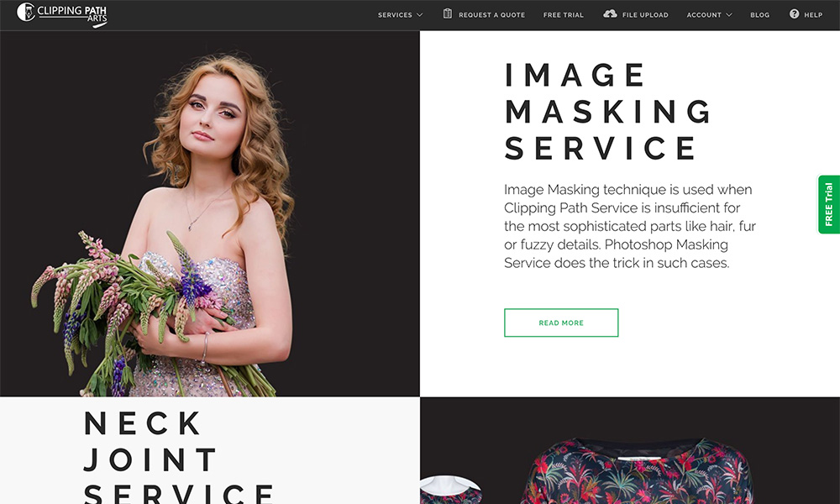Open the Help text link
This screenshot has width=840, height=504.
[813, 15]
